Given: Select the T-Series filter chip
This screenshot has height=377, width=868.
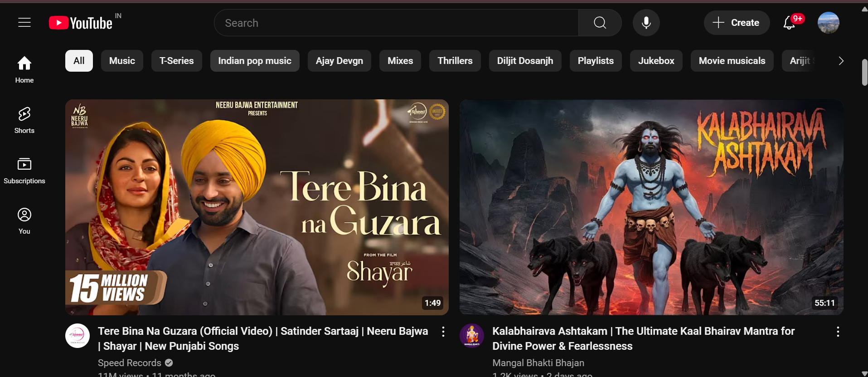Looking at the screenshot, I should coord(176,61).
